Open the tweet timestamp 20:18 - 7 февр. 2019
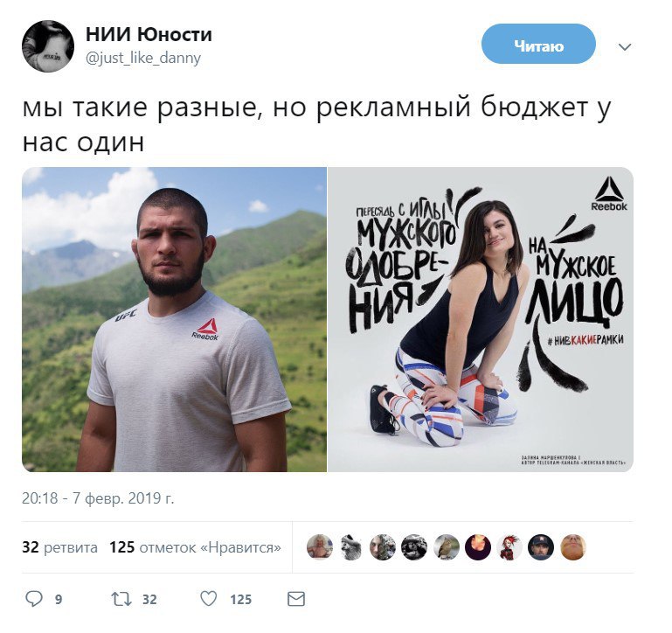 (98, 498)
